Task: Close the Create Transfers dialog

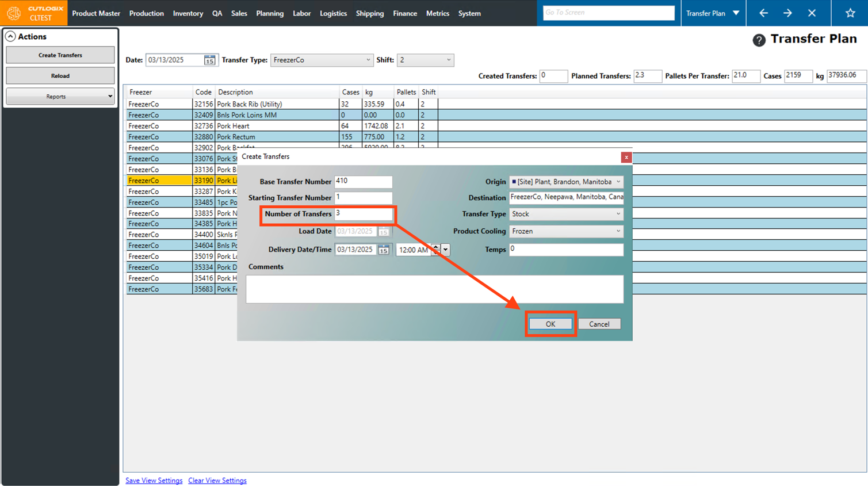Action: (x=626, y=158)
